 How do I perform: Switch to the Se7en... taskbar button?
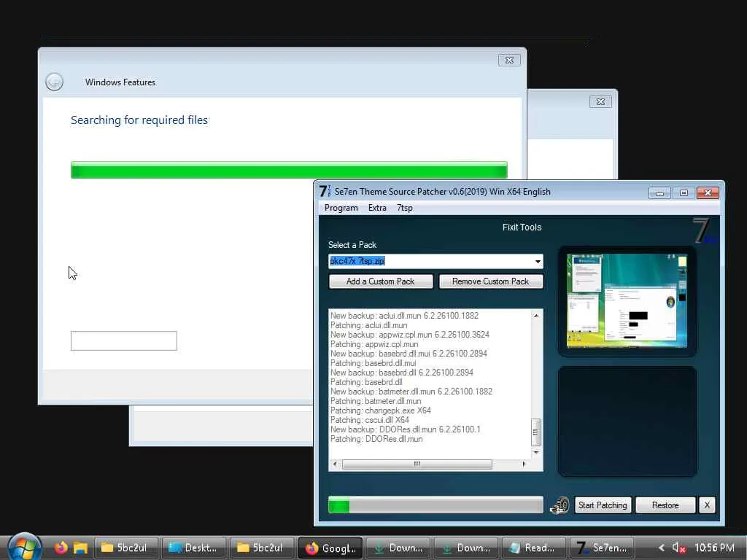tap(602, 548)
